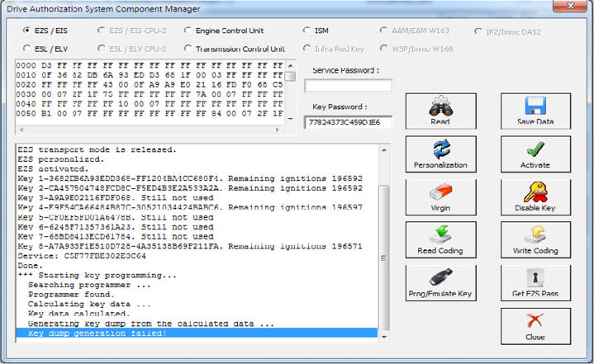The height and width of the screenshot is (364, 594).
Task: Click the Read button with binoculars icon
Action: click(x=440, y=111)
